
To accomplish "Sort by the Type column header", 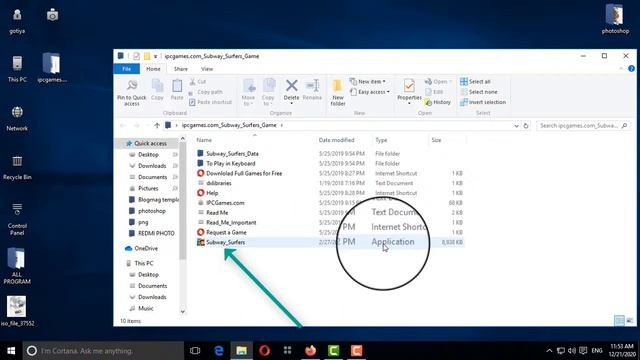I will [x=381, y=140].
